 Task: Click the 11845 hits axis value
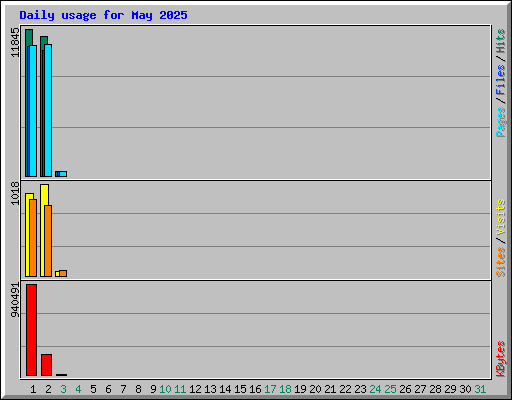point(15,42)
